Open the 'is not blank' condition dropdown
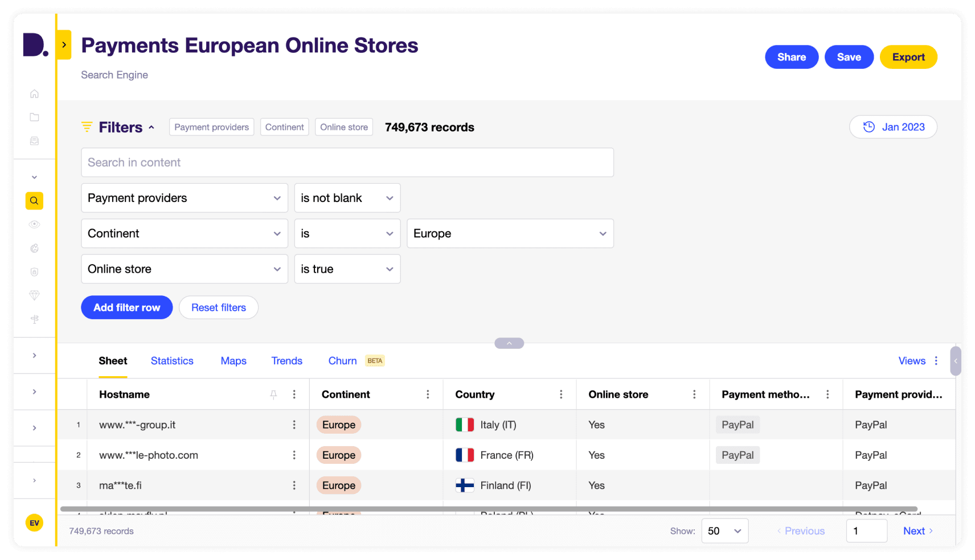975x560 pixels. 347,197
